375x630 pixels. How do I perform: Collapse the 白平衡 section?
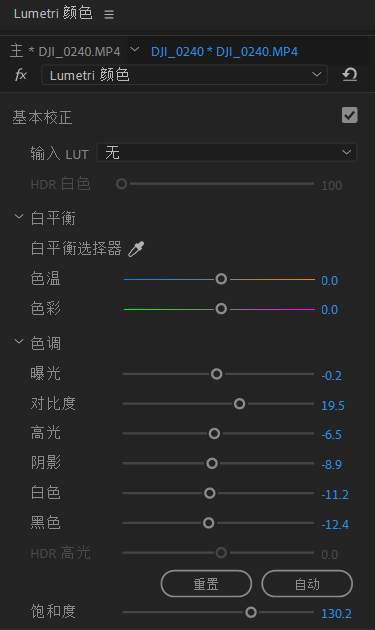click(x=18, y=217)
